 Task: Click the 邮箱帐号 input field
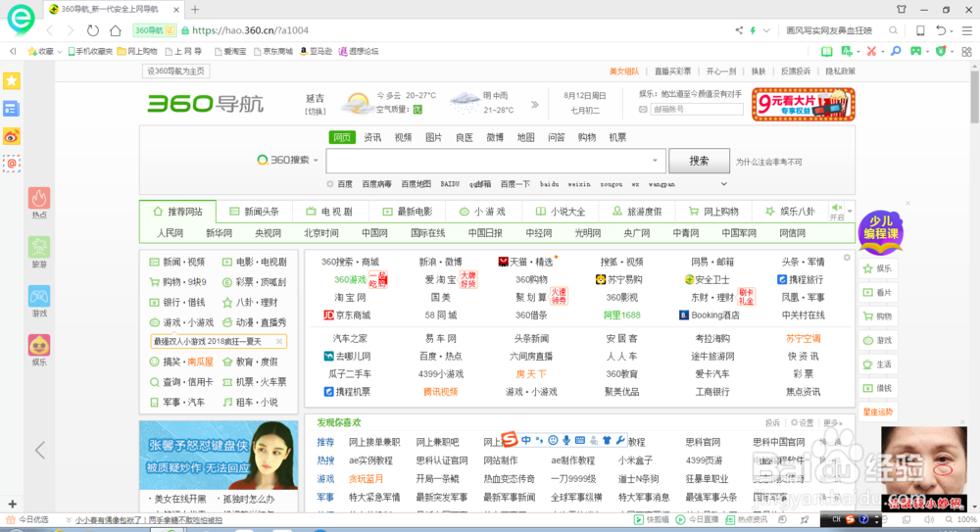(696, 110)
